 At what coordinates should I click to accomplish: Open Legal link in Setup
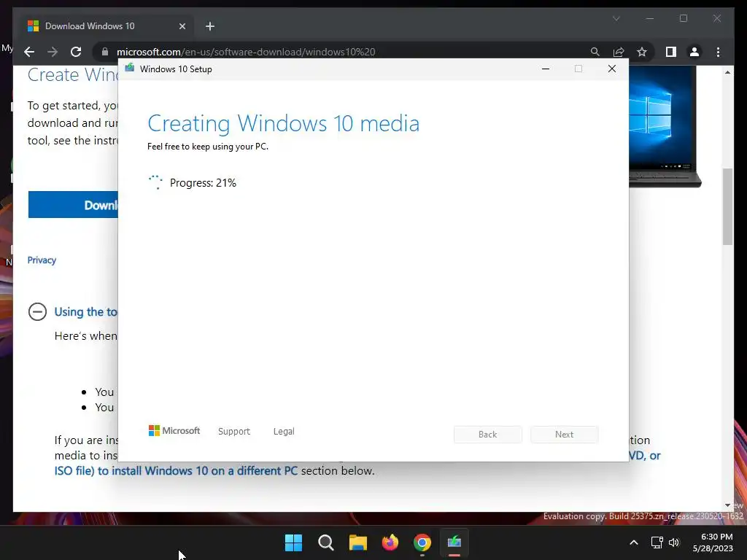pos(284,432)
